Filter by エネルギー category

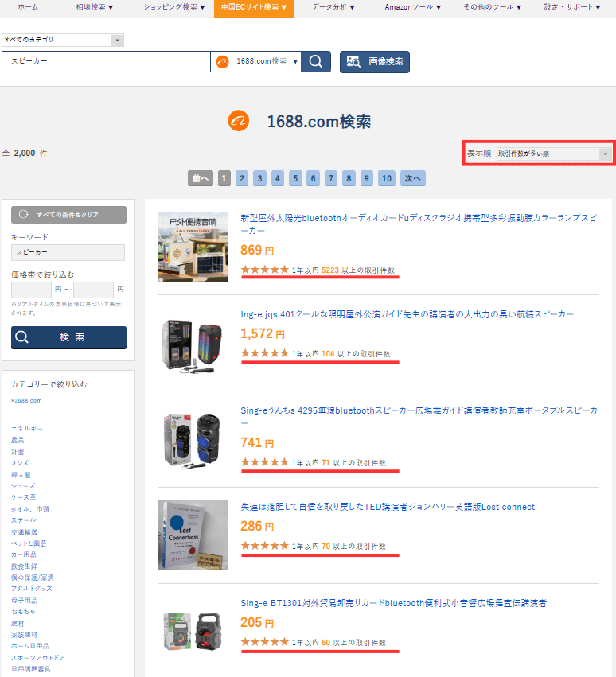click(27, 429)
